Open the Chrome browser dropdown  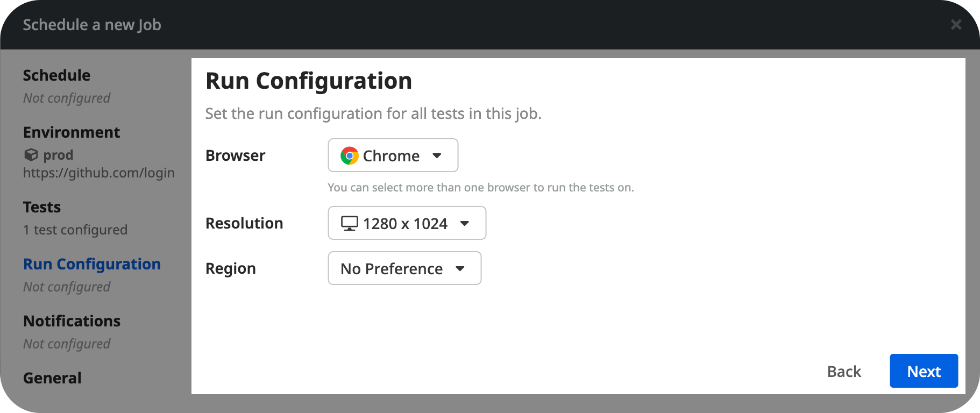(393, 155)
